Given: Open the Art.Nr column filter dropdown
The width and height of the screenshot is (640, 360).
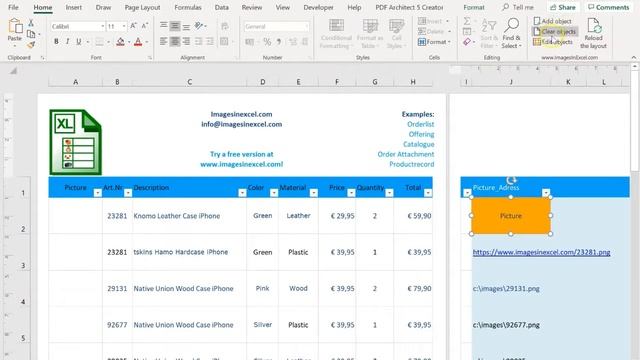Looking at the screenshot, I should coord(128,193).
